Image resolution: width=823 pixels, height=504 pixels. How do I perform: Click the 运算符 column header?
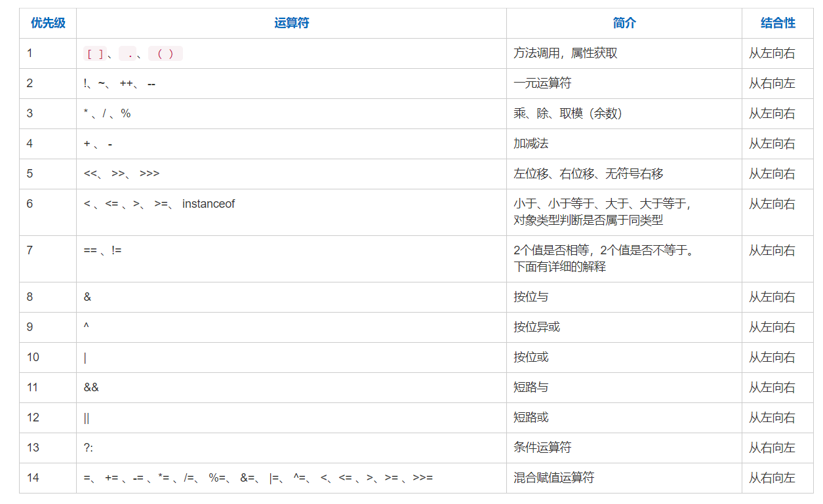291,24
